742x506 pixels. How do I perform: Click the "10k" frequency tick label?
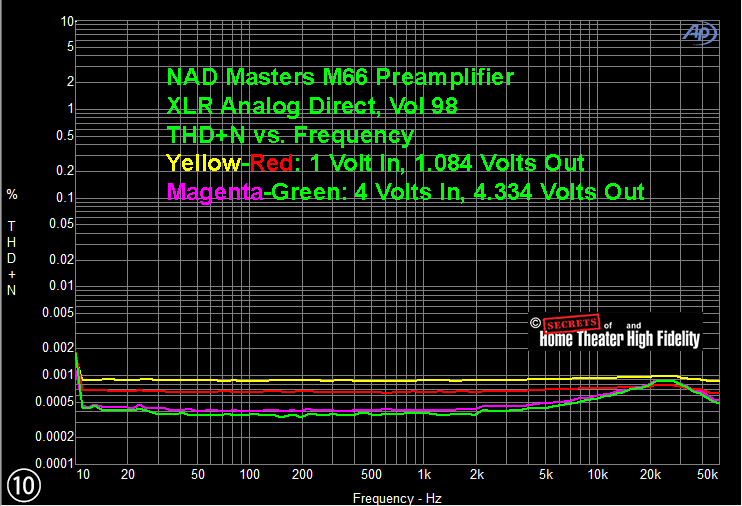(x=598, y=475)
